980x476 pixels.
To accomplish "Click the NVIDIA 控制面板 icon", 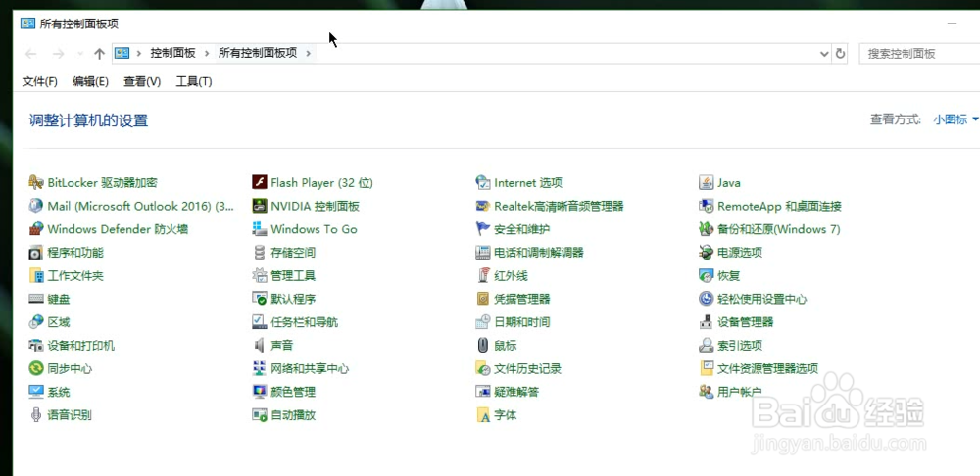I will (260, 206).
